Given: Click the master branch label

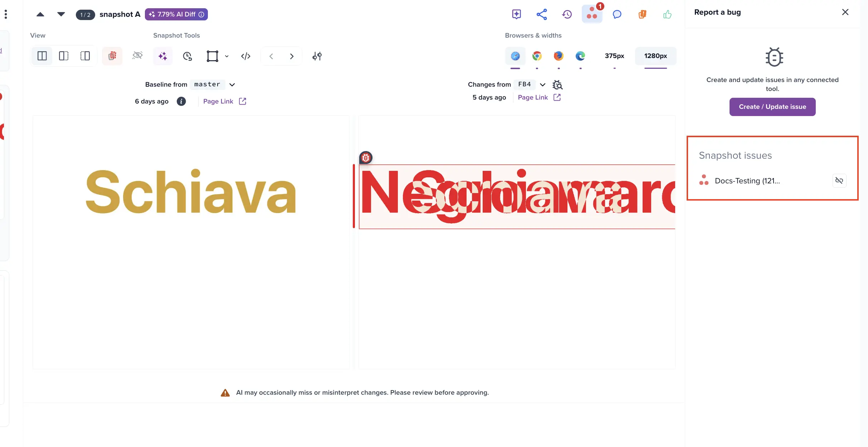Looking at the screenshot, I should (207, 85).
